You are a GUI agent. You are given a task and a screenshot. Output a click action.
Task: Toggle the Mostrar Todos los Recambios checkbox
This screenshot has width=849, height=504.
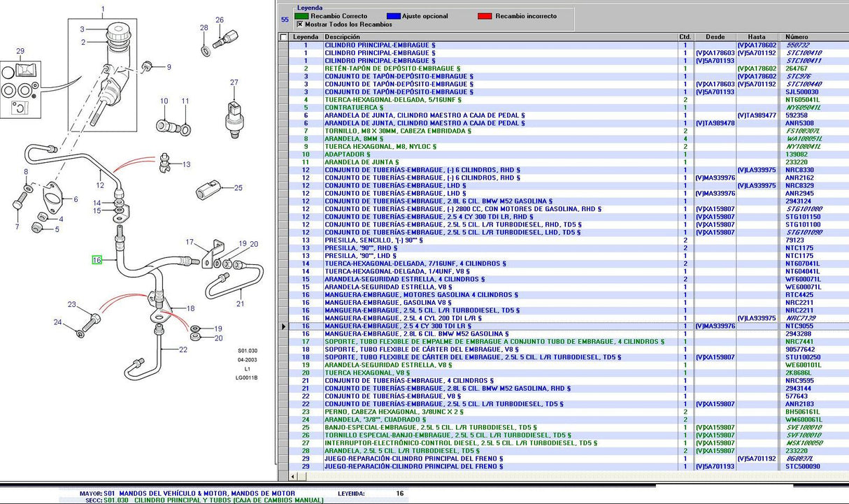click(299, 24)
